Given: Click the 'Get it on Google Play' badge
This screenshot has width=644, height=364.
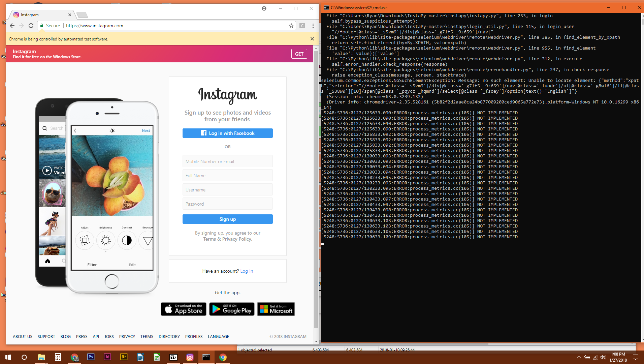Looking at the screenshot, I should (x=232, y=309).
